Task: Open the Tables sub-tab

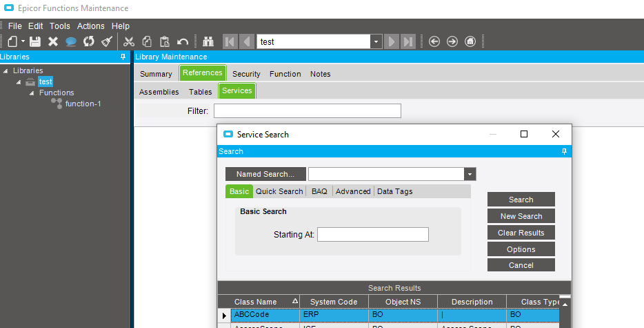Action: (201, 92)
